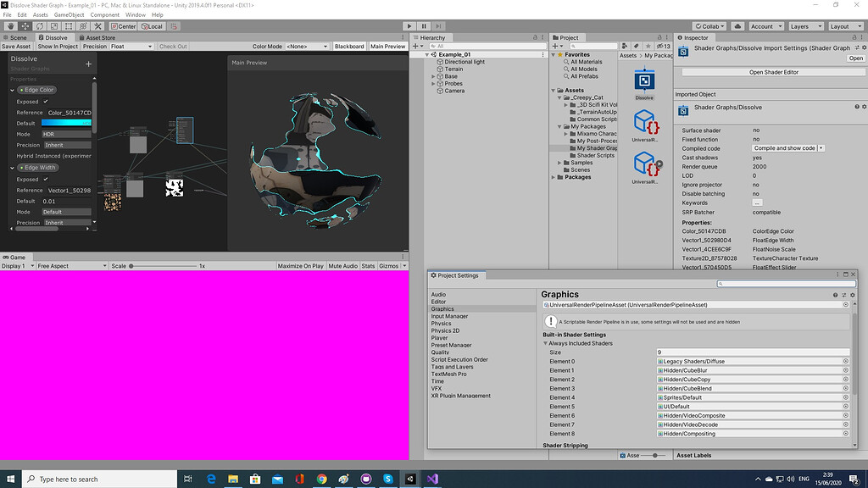Switch handle rotation using the Local icon
Viewport: 868px width, 488px height.
(152, 26)
